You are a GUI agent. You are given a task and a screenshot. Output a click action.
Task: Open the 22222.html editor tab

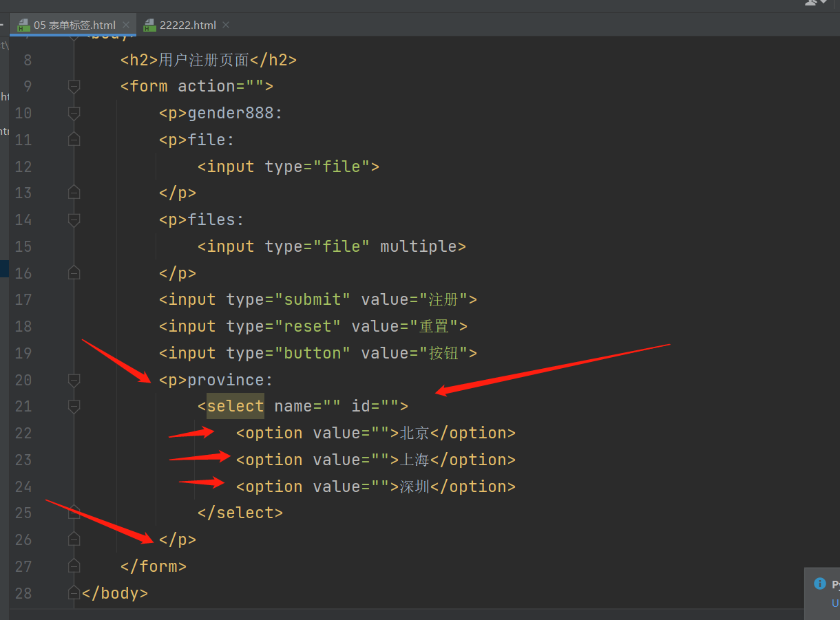click(187, 25)
